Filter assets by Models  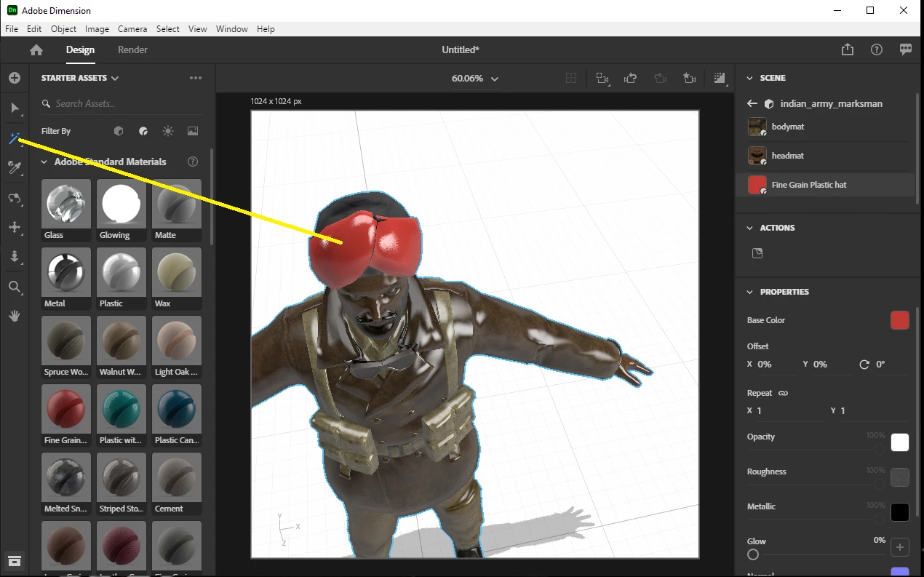119,131
